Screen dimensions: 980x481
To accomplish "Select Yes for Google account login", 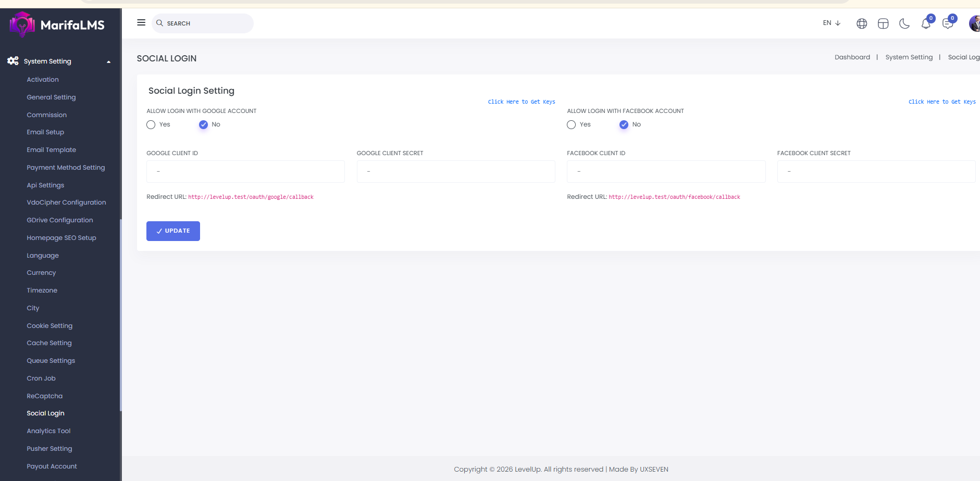I will (x=151, y=125).
